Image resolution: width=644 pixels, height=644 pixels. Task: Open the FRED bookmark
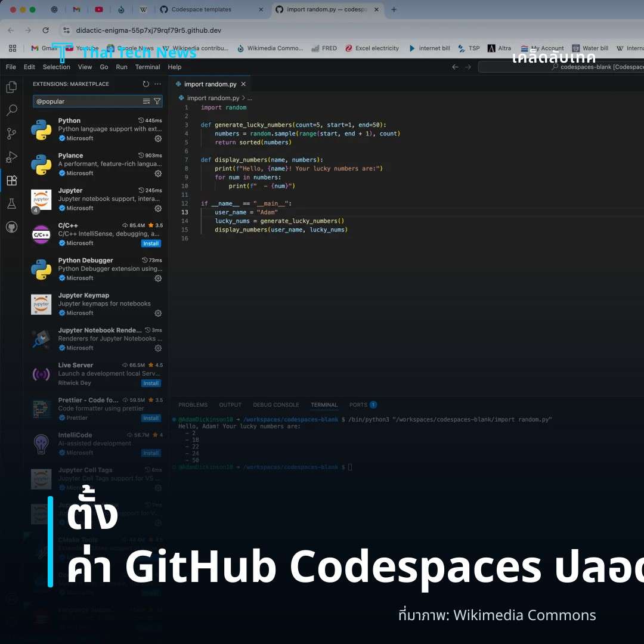(324, 48)
